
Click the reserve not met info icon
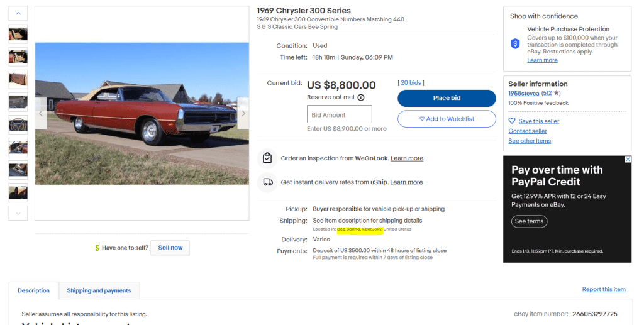[361, 97]
